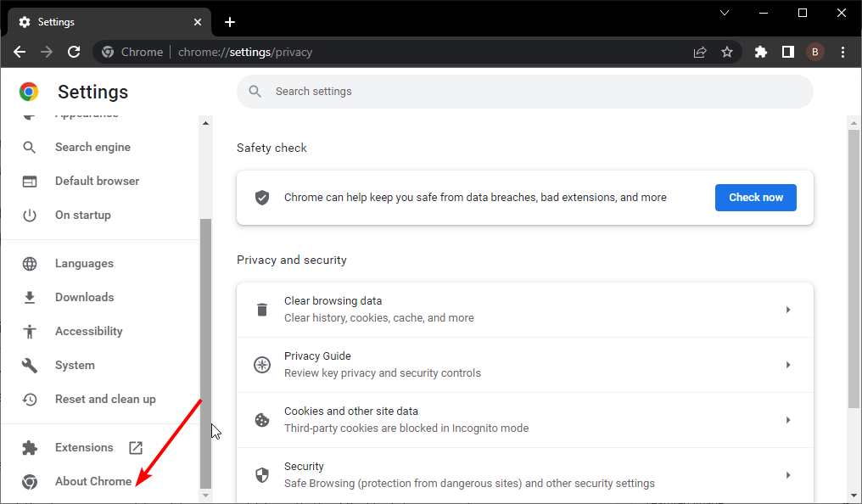Open the profile avatar B
Image resolution: width=862 pixels, height=504 pixels.
coord(814,53)
